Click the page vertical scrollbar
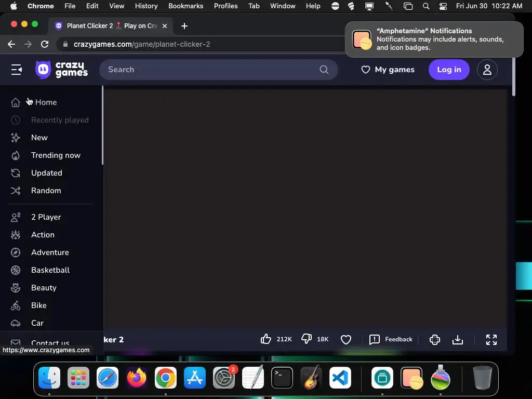This screenshot has width=532, height=399. [514, 77]
